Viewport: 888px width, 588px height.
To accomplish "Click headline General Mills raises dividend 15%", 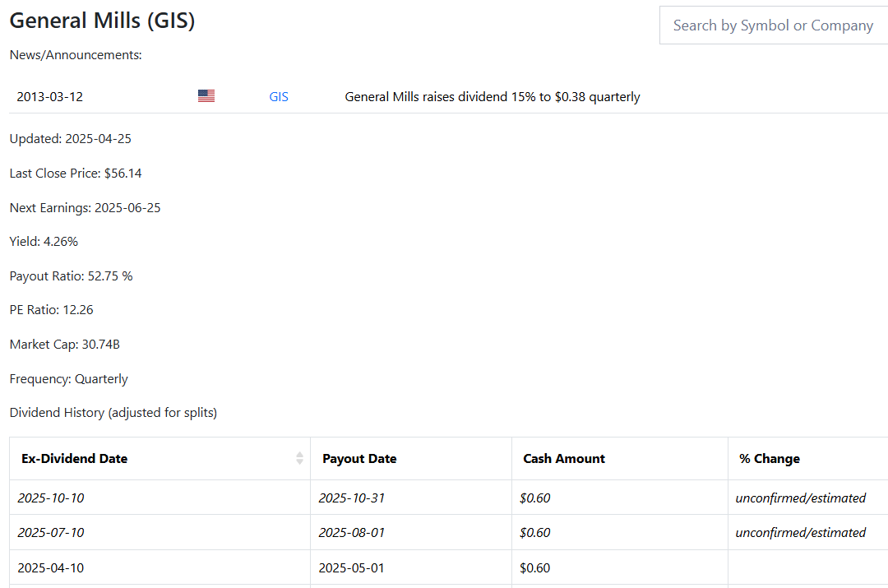I will pos(493,97).
